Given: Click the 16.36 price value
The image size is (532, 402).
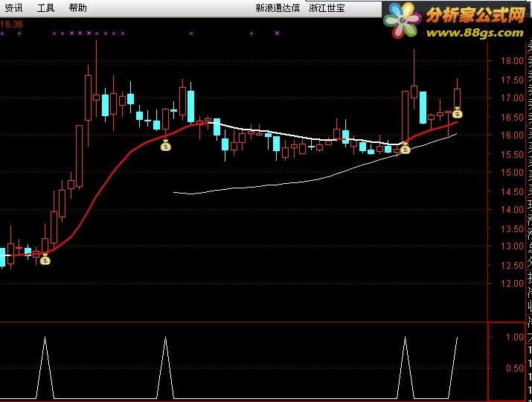Looking at the screenshot, I should point(12,25).
